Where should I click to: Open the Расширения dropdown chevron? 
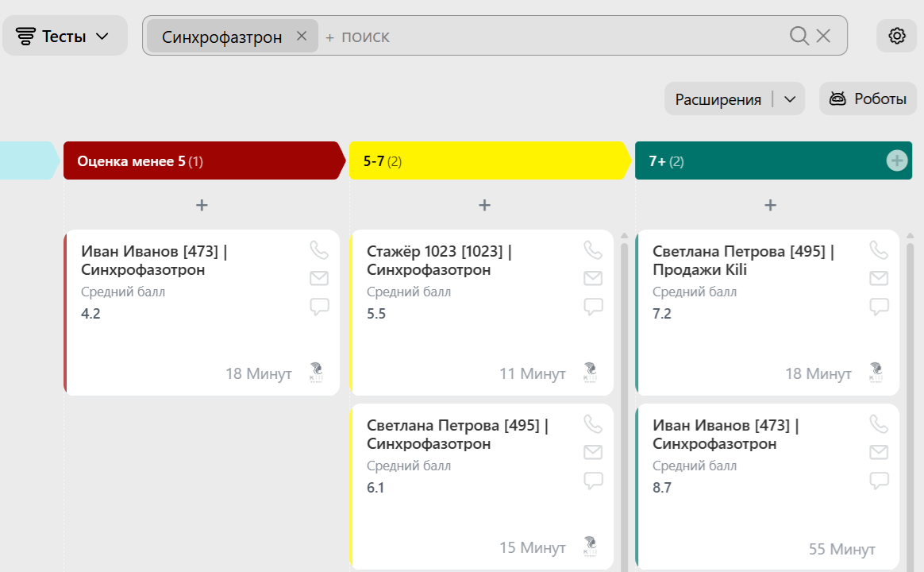789,99
